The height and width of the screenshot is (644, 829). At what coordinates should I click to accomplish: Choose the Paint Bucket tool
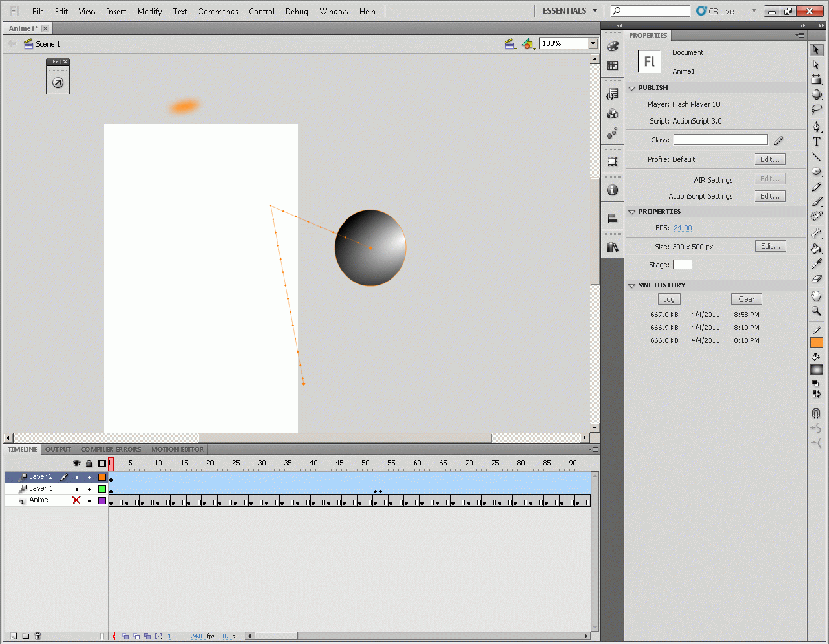pos(816,249)
